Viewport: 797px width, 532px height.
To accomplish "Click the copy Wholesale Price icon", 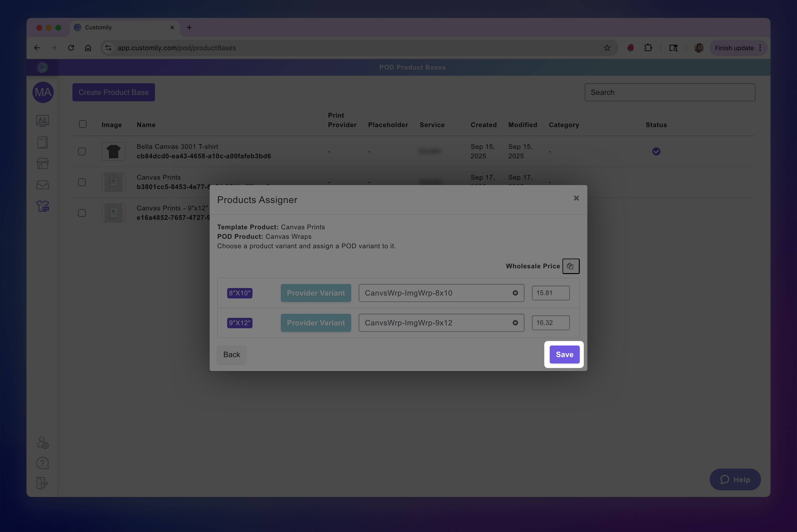I will (570, 266).
